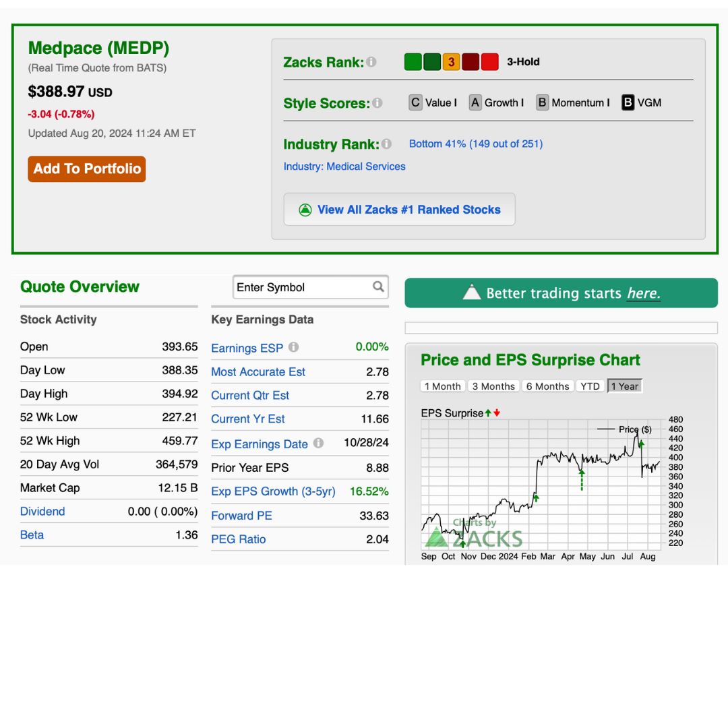
Task: Click the bright red rank 5 swatch
Action: [490, 62]
